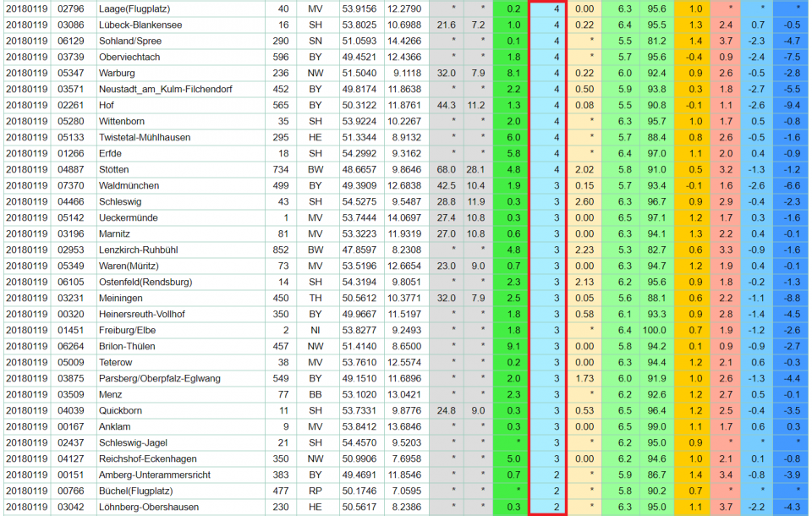Select station ID 03086 for Lübeck-Blankensee
812x516 pixels.
click(x=70, y=25)
